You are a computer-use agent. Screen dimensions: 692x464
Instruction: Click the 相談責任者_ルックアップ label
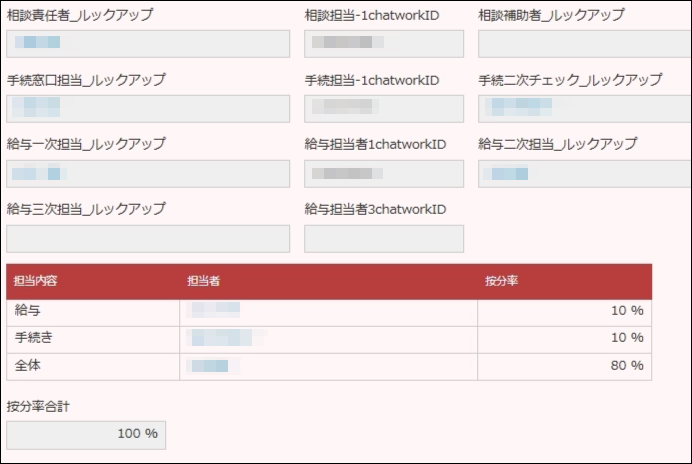[x=80, y=15]
